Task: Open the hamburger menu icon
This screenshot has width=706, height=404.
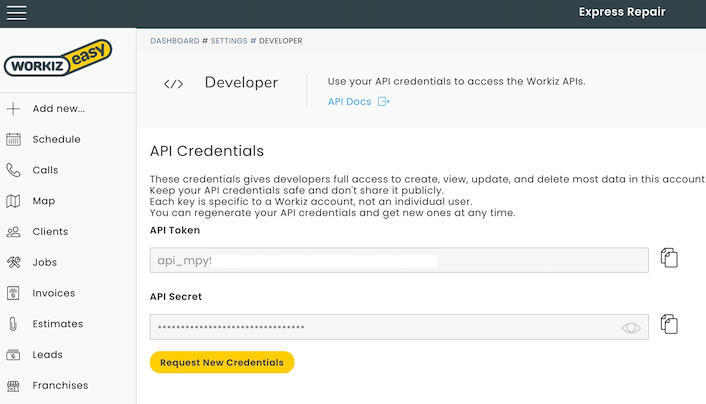Action: pyautogui.click(x=16, y=13)
